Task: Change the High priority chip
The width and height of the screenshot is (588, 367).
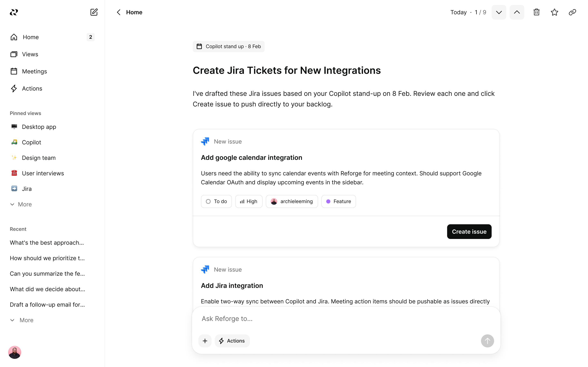Action: tap(248, 201)
